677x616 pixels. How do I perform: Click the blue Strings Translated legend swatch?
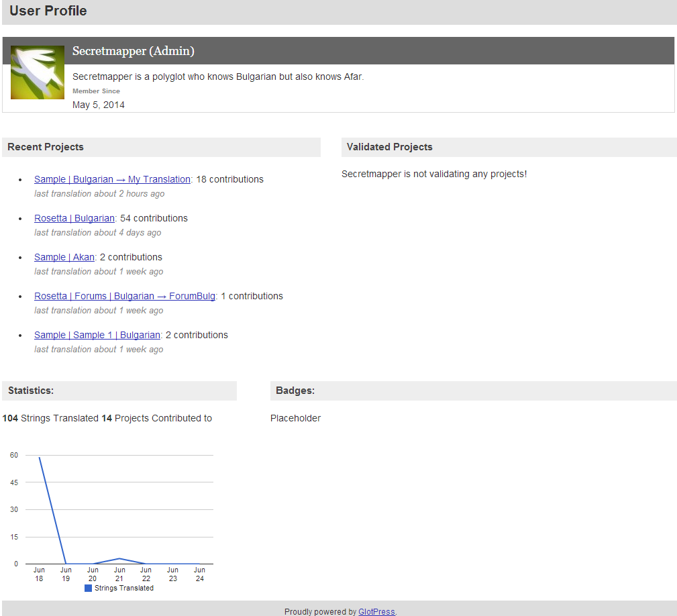click(x=88, y=588)
